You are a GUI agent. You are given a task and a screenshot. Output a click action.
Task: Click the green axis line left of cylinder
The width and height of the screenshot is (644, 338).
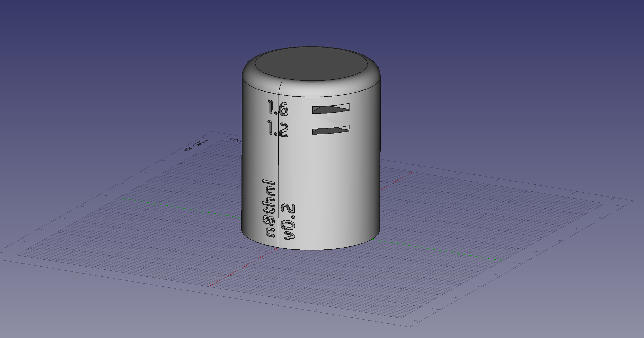180,208
